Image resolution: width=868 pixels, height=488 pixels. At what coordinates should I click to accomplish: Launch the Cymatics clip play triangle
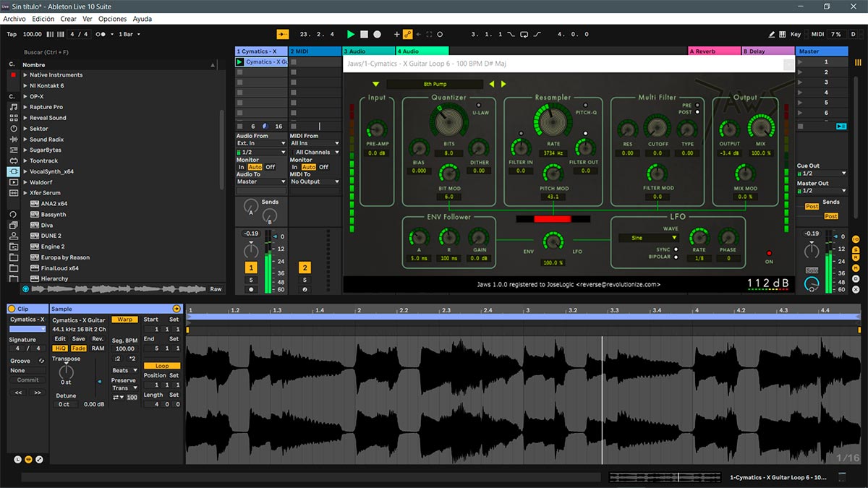pyautogui.click(x=241, y=62)
